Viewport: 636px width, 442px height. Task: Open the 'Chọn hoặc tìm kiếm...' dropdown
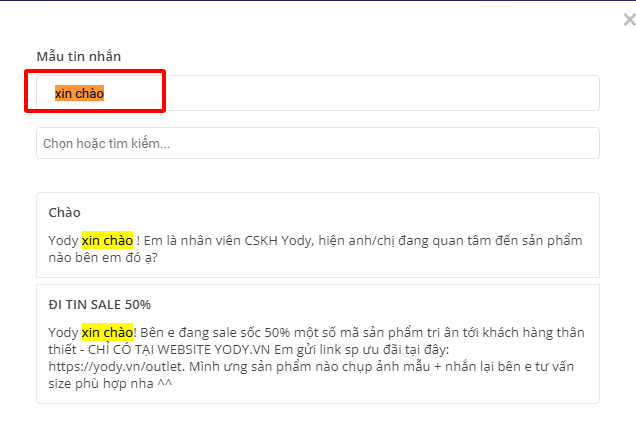coord(318,143)
